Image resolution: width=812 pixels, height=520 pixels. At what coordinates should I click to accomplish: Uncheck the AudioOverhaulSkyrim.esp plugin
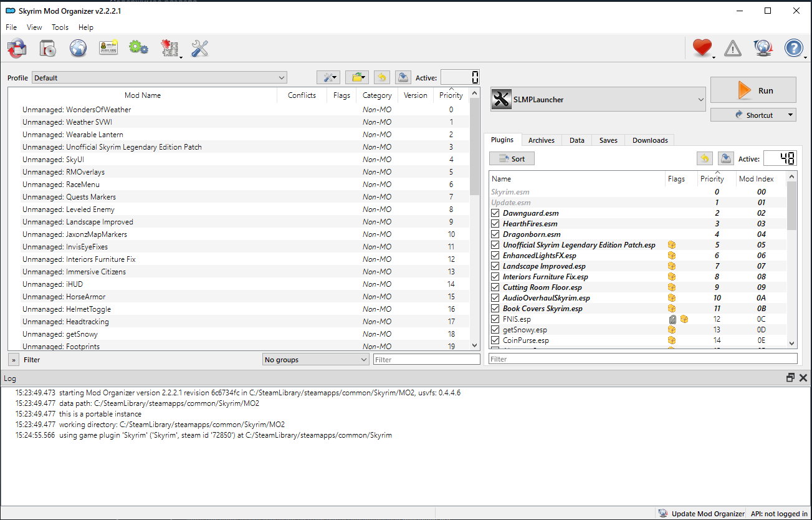click(495, 298)
